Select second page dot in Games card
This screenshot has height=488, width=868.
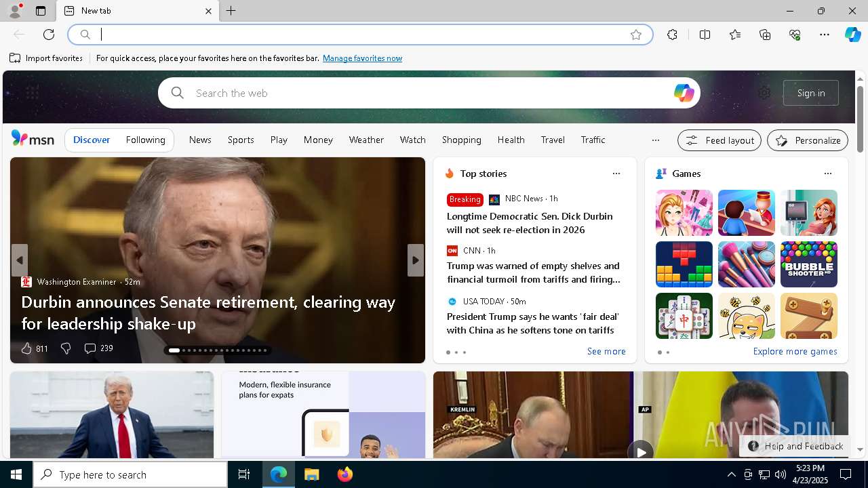click(668, 352)
